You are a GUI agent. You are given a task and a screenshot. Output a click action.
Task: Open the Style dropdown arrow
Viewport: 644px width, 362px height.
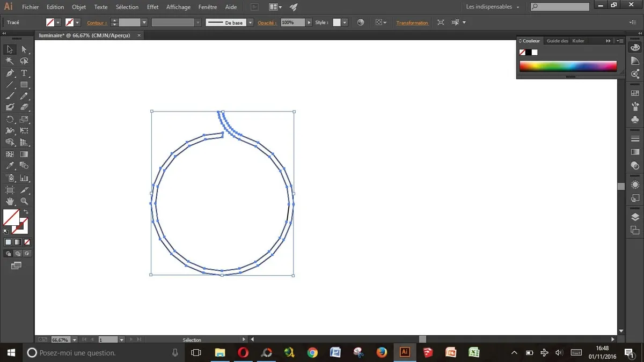tap(345, 23)
